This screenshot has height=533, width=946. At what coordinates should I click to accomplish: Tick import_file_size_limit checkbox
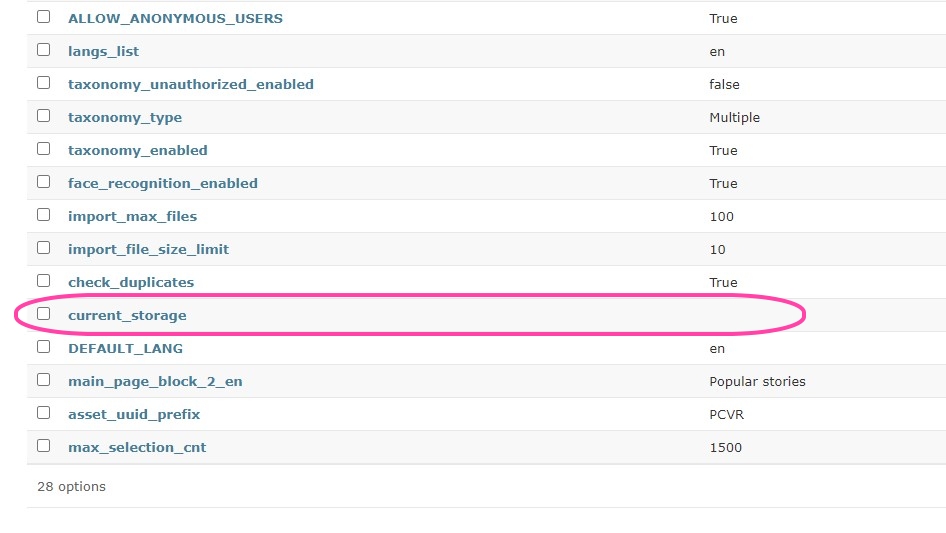[x=43, y=247]
